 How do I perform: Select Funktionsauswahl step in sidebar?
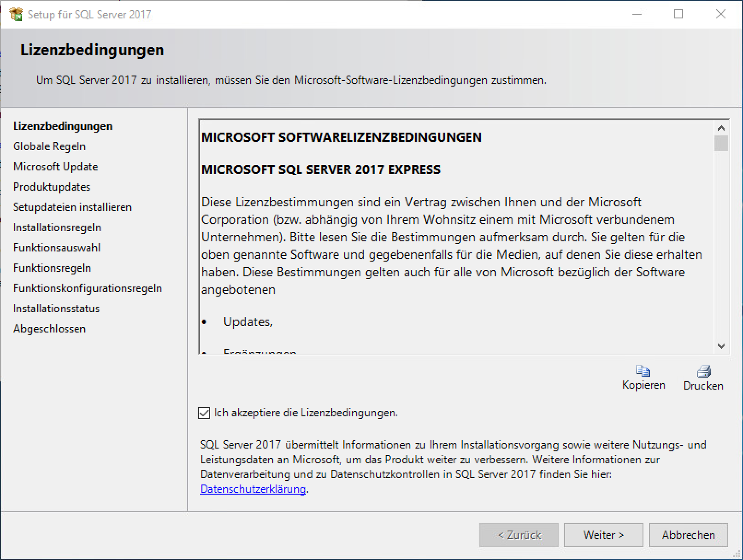point(57,248)
